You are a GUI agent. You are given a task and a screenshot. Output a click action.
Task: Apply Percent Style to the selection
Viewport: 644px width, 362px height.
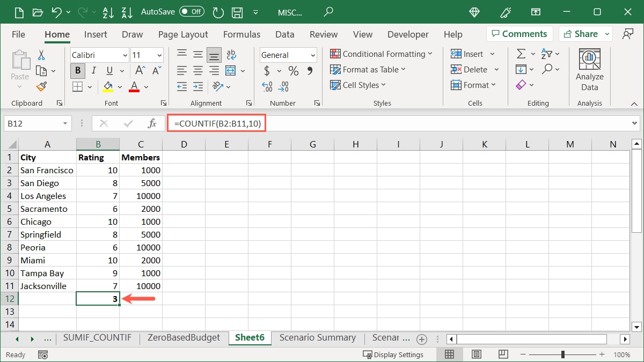293,70
